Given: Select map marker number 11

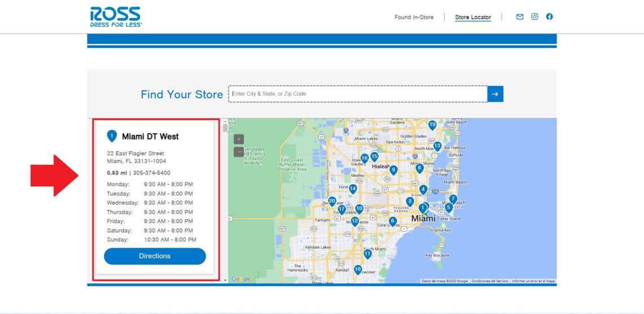Looking at the screenshot, I should click(368, 254).
